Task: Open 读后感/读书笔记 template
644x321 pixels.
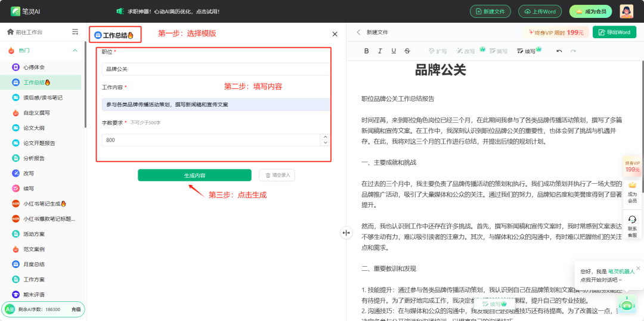Action: 43,97
